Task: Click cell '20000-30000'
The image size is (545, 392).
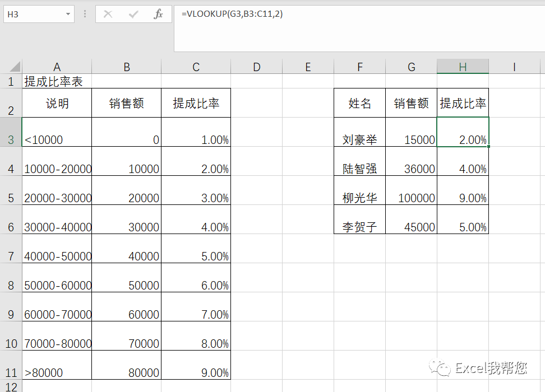Action: point(57,190)
